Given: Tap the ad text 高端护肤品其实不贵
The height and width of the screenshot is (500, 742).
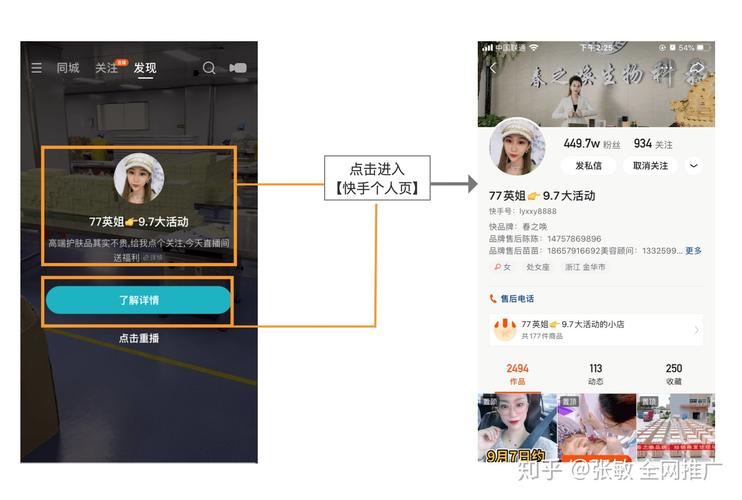Looking at the screenshot, I should click(x=139, y=250).
